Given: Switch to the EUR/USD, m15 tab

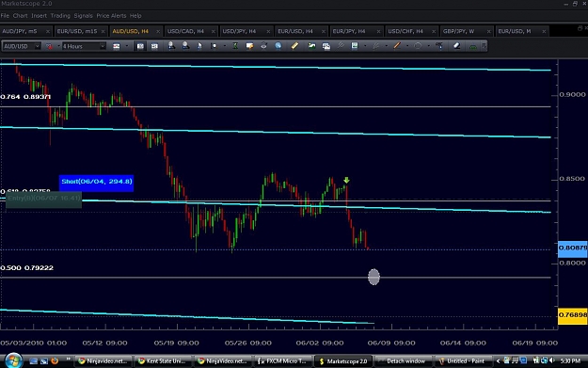Looking at the screenshot, I should (x=81, y=31).
